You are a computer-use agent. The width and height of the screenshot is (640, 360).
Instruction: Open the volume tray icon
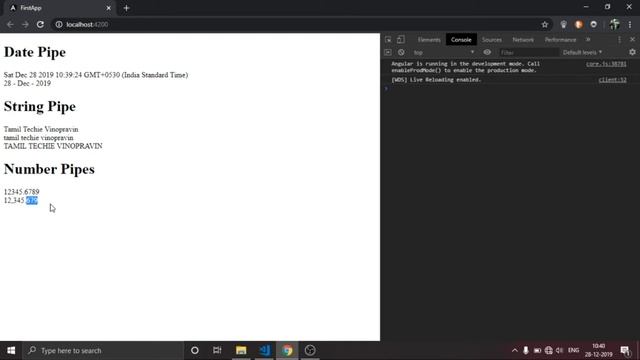tap(560, 350)
